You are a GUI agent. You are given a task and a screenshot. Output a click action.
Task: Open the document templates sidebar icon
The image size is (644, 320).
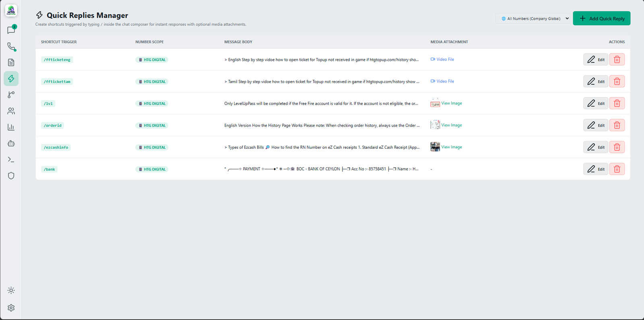11,62
